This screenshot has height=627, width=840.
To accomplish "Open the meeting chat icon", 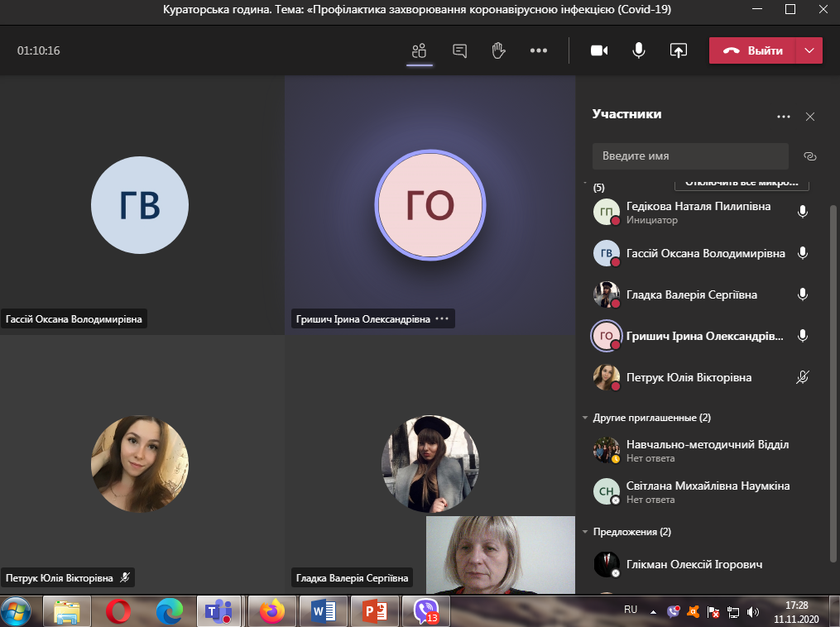I will tap(460, 50).
